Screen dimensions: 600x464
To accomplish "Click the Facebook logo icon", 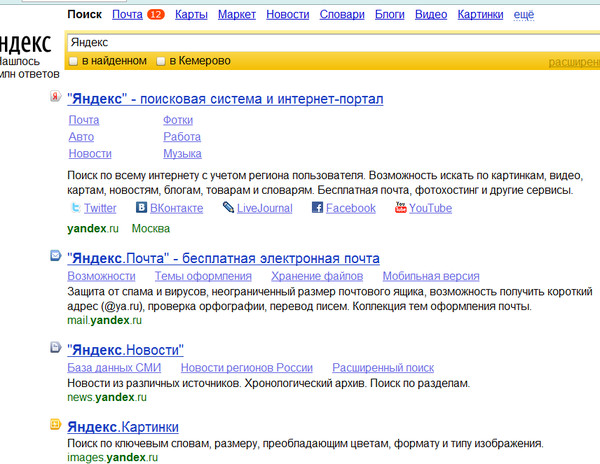I will tap(317, 208).
